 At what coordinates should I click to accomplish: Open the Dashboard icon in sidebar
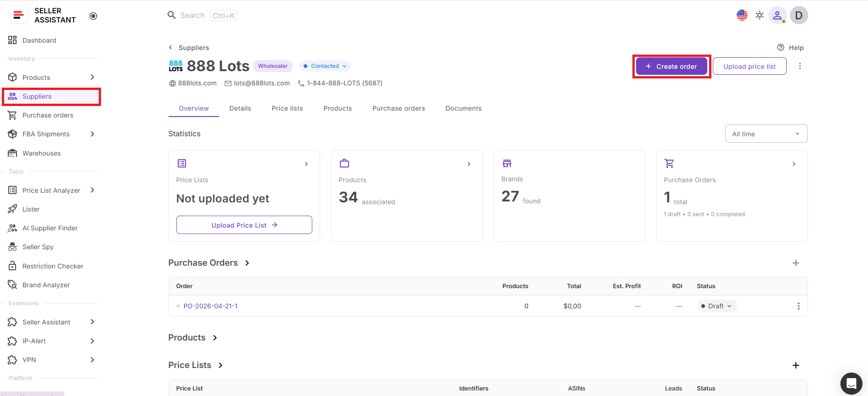pos(12,40)
